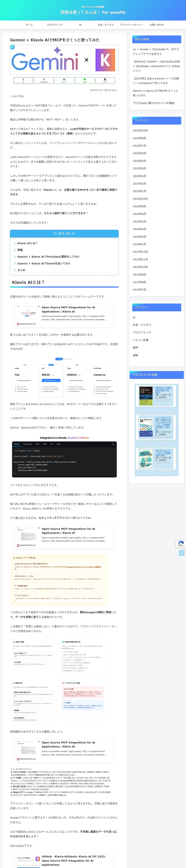Image resolution: width=186 pixels, height=868 pixels.
Task: Jump to Gmailを送ってみた section
Action: click(x=44, y=263)
